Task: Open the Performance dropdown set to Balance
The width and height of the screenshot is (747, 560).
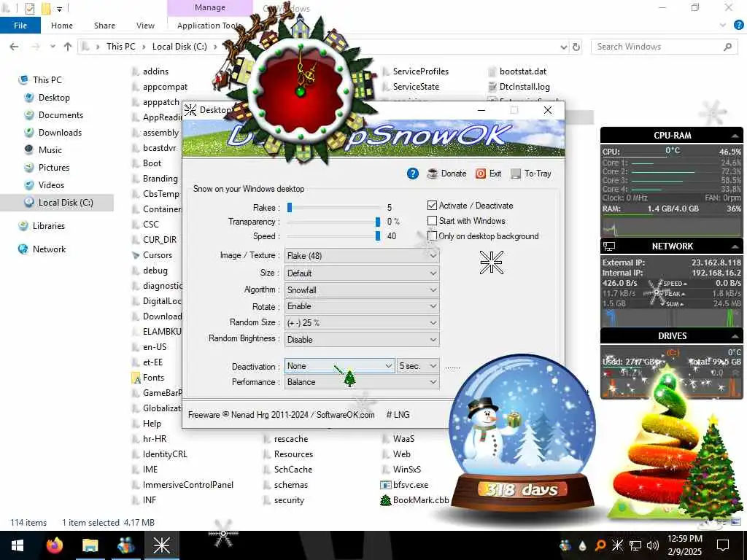Action: [362, 382]
